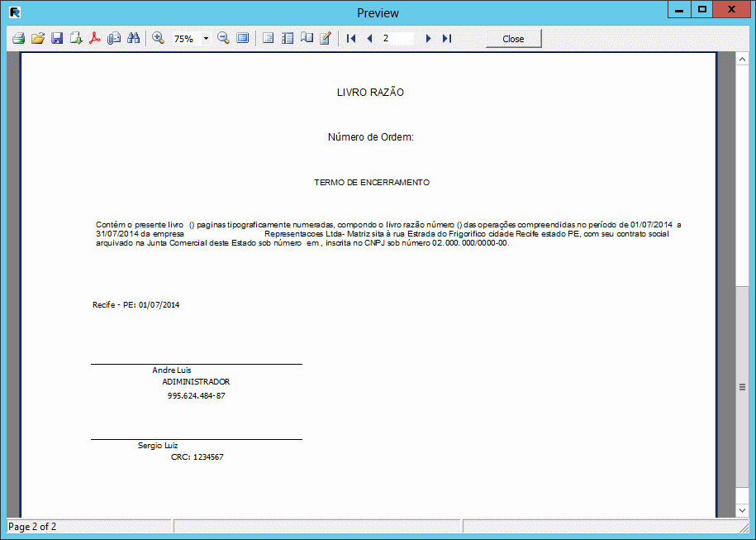The width and height of the screenshot is (756, 540).
Task: Click the name 'Sergio Luiz'
Action: pos(158,446)
